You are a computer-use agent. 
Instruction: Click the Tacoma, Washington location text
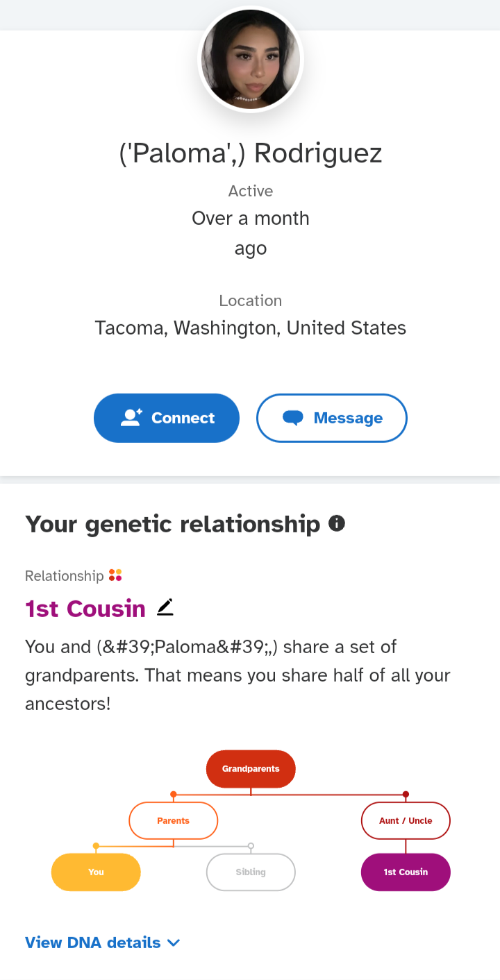pyautogui.click(x=250, y=328)
